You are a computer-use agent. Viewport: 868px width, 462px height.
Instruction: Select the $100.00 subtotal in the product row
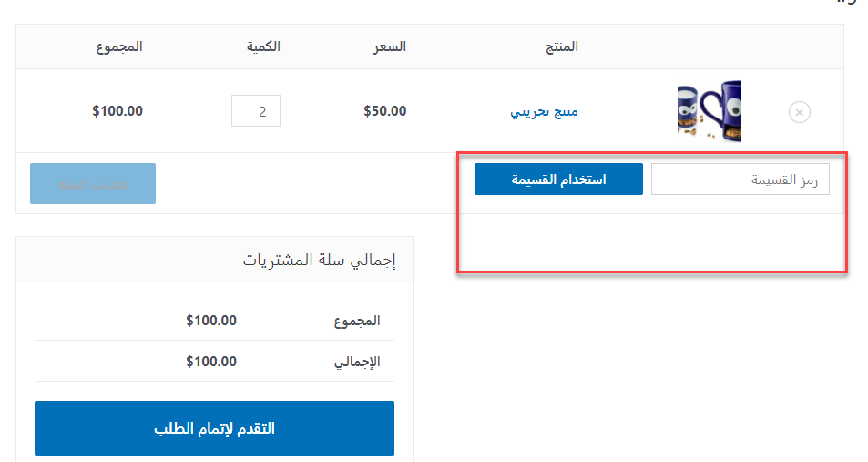coord(117,112)
